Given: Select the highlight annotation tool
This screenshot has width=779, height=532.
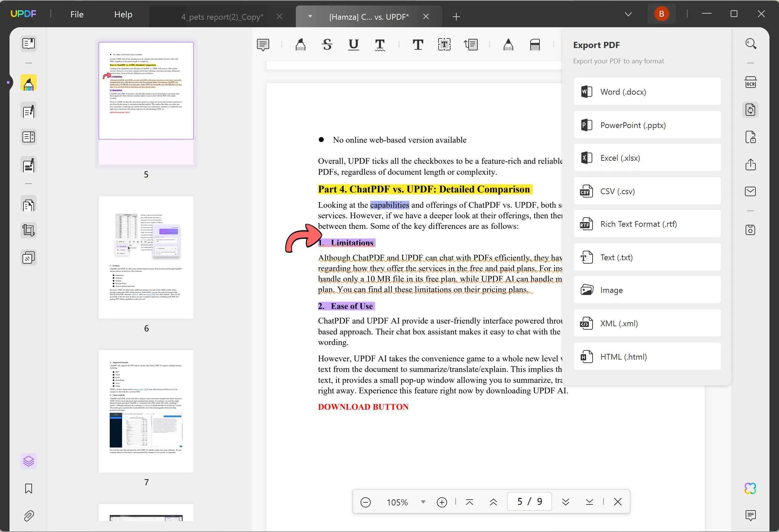Looking at the screenshot, I should [300, 44].
